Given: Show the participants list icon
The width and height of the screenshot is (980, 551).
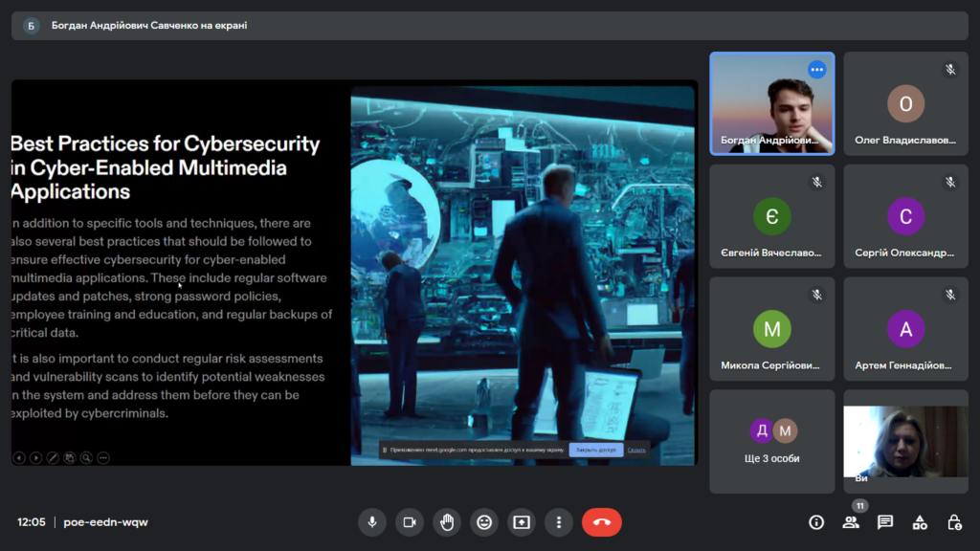Looking at the screenshot, I should (851, 522).
